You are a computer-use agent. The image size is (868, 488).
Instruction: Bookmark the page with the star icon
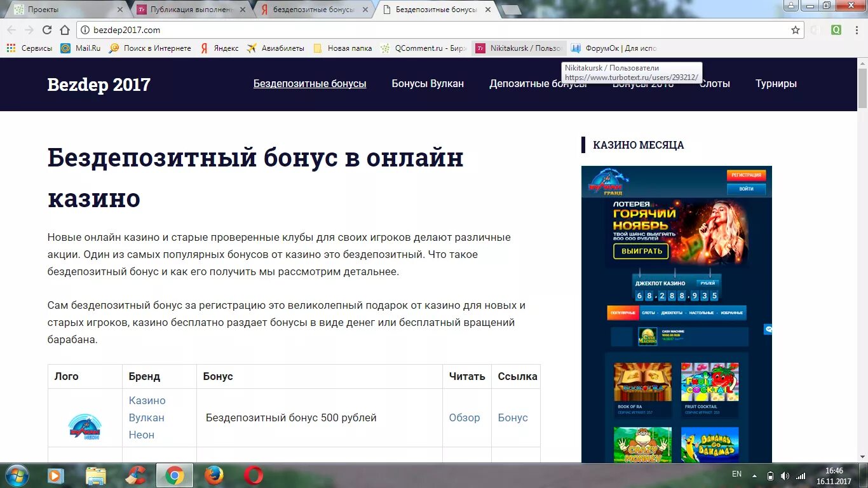(795, 29)
